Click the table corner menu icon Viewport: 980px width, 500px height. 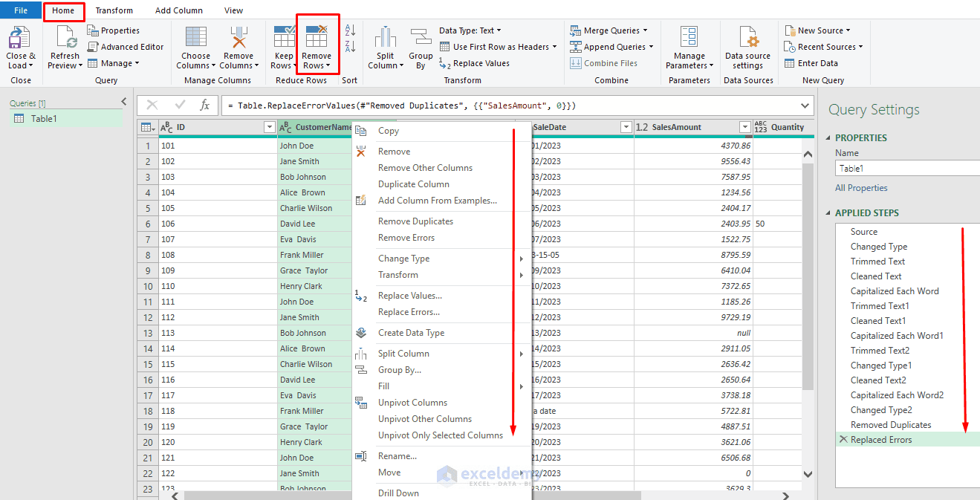coord(147,127)
